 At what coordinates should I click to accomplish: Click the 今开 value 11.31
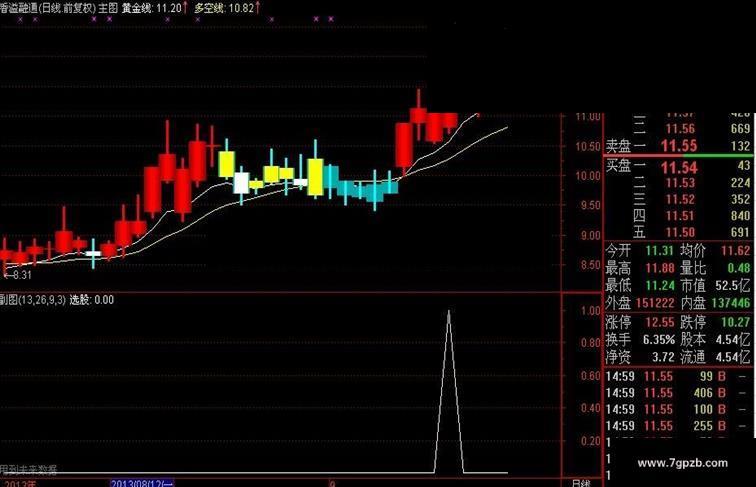pos(659,251)
